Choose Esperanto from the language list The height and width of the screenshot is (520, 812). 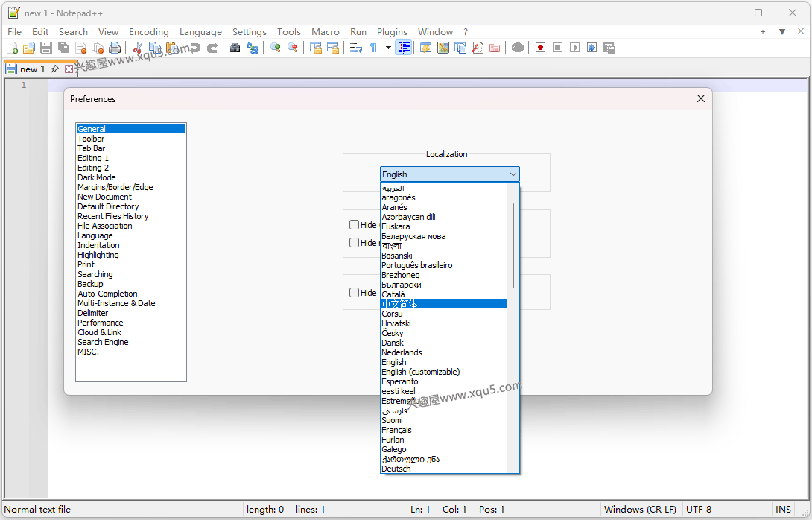pos(443,381)
